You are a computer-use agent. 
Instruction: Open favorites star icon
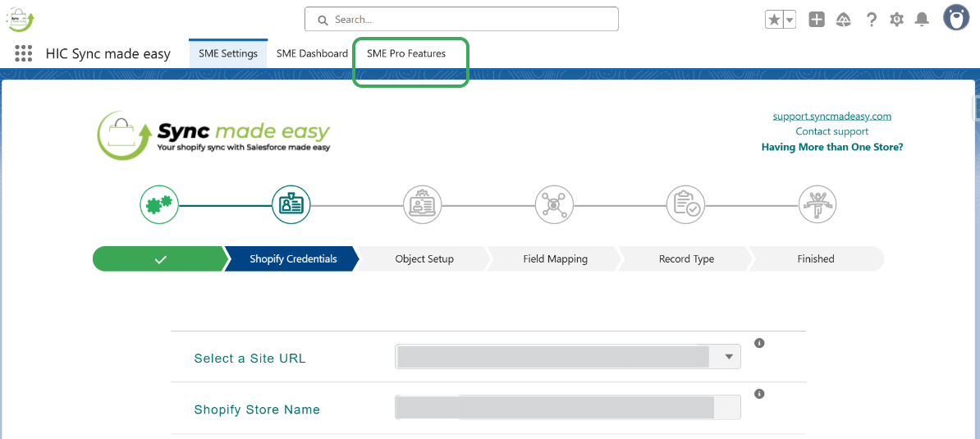click(774, 20)
